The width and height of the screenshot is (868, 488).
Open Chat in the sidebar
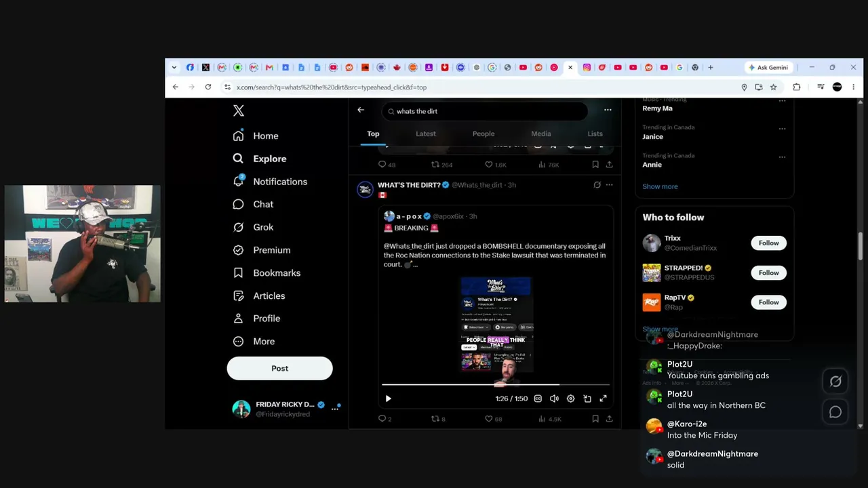(253, 204)
